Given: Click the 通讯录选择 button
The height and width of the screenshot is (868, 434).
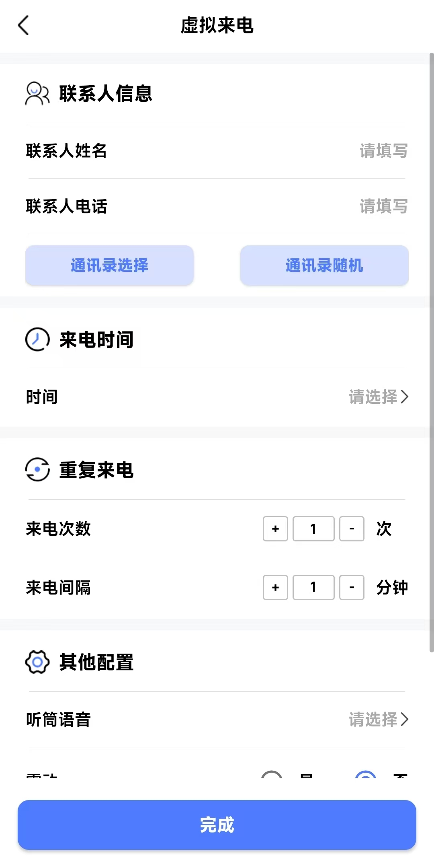Looking at the screenshot, I should point(110,265).
